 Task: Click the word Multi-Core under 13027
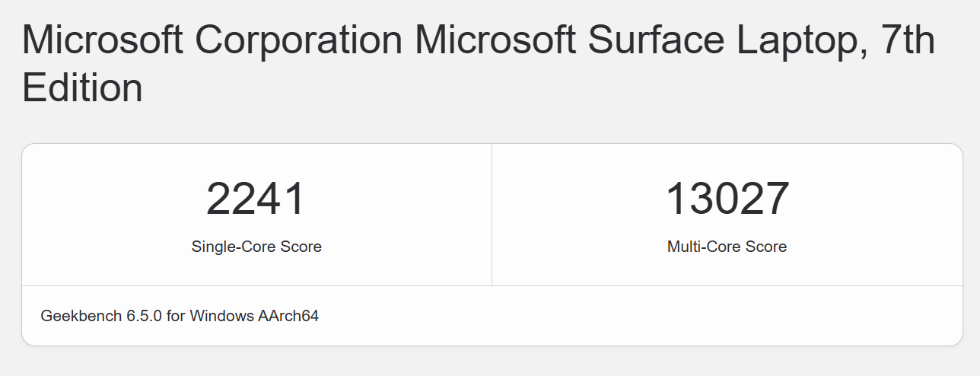point(701,247)
